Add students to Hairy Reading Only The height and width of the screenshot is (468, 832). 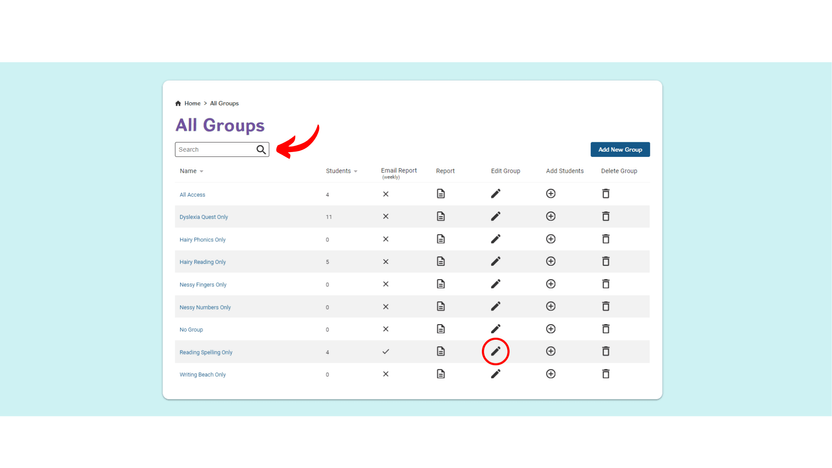[x=551, y=261]
